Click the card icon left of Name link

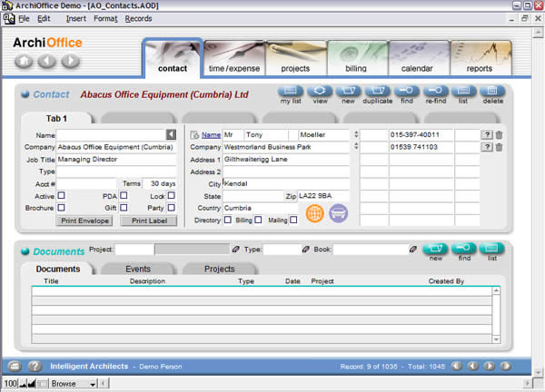[x=194, y=134]
